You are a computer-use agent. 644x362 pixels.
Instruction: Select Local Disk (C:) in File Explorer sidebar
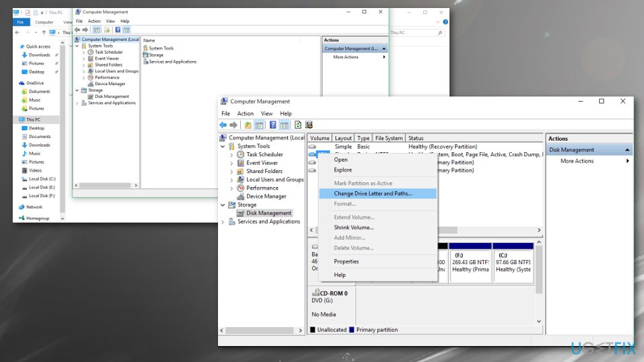(42, 179)
